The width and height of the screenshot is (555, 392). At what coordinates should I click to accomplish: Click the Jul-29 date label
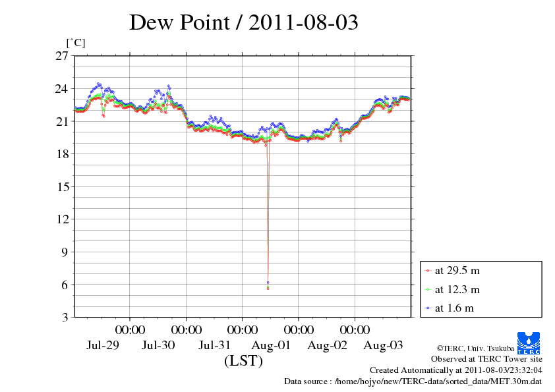coord(103,345)
